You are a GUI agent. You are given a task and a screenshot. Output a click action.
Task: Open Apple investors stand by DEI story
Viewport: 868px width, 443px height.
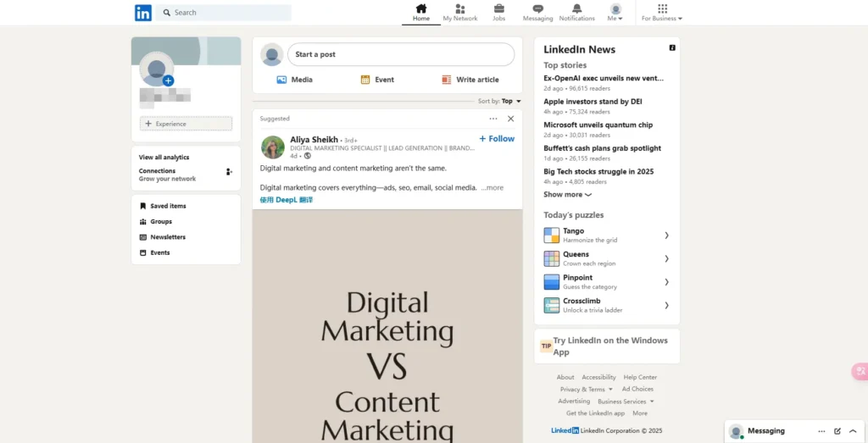(x=593, y=101)
